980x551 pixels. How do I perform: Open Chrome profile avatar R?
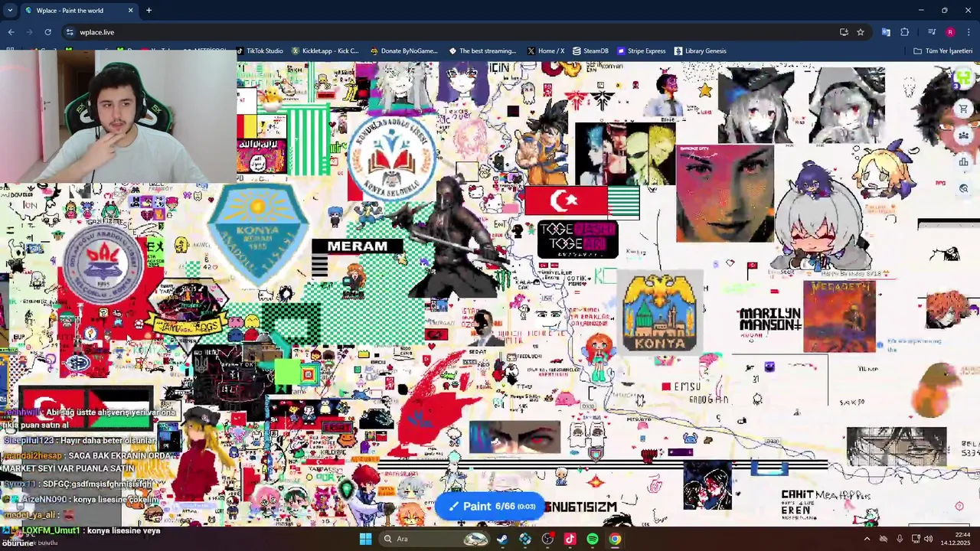pos(950,32)
